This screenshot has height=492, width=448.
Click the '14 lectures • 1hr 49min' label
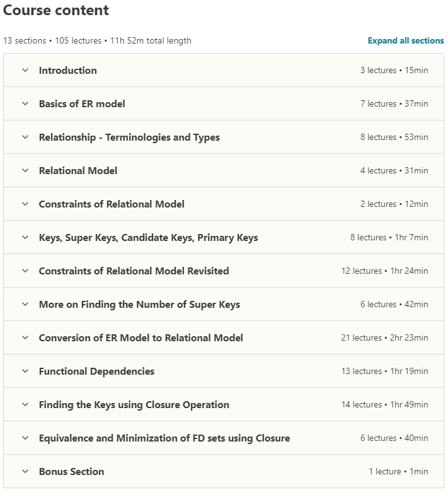pyautogui.click(x=384, y=405)
